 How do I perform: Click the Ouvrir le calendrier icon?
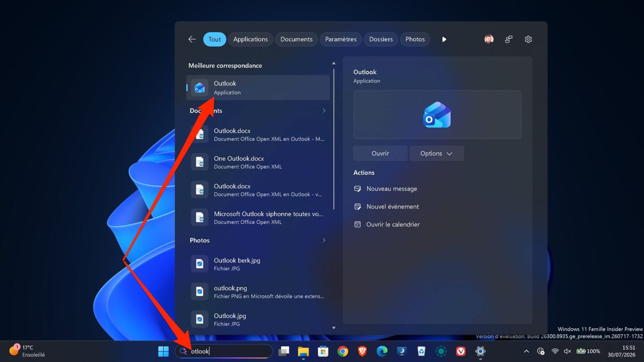pos(358,224)
